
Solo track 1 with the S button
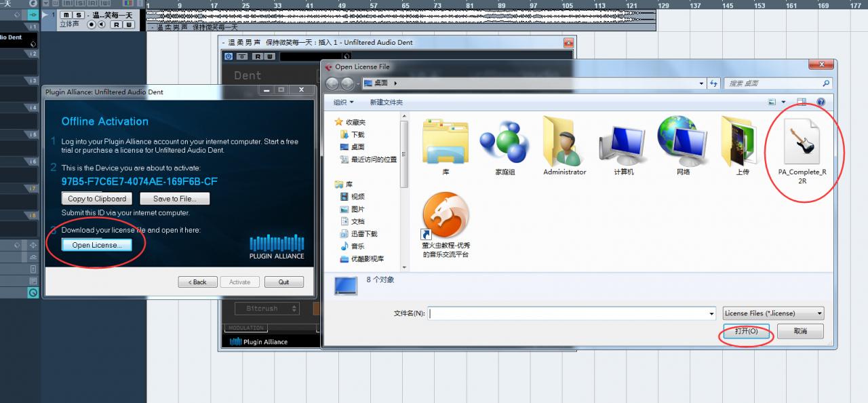click(x=79, y=15)
